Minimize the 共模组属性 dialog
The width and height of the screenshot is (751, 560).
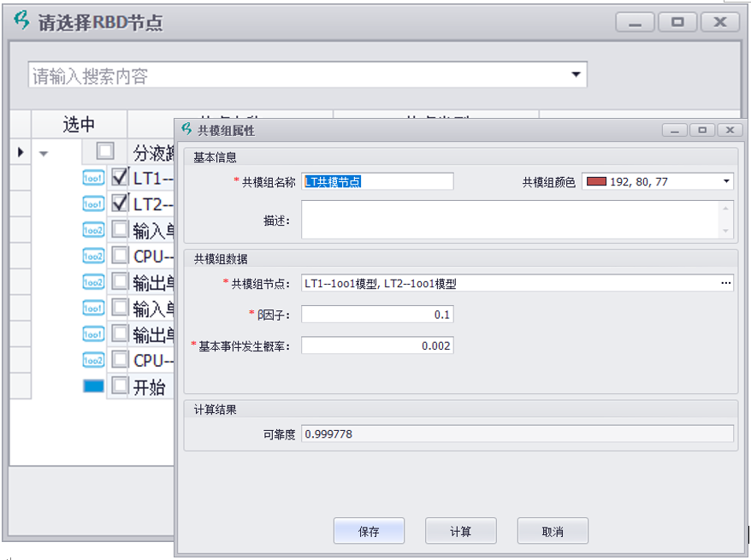[675, 130]
